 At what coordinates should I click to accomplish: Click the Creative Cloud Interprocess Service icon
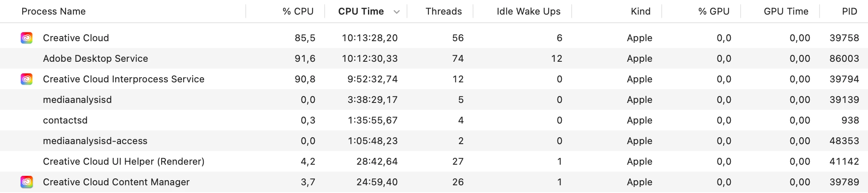(27, 79)
